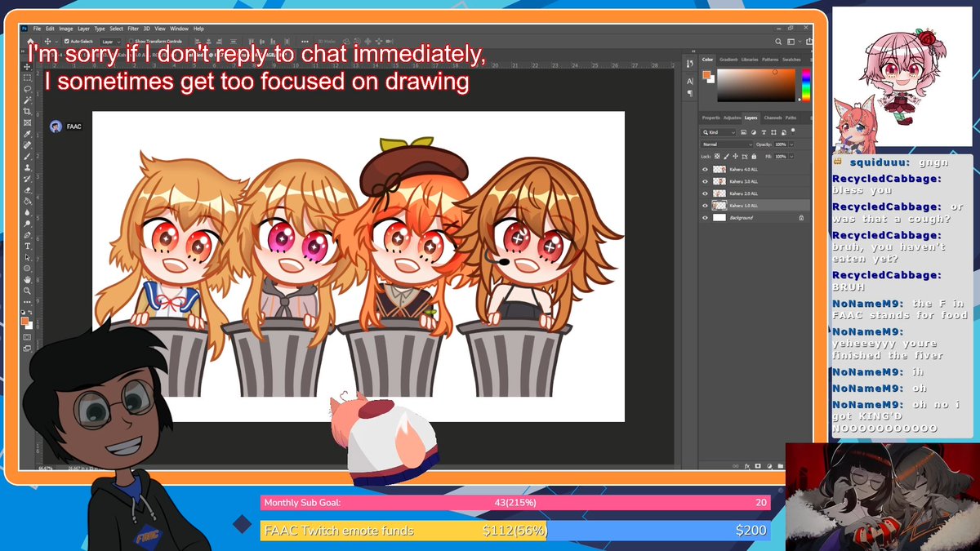Hide the Kaheru 3.0 ALL layer

click(x=706, y=181)
